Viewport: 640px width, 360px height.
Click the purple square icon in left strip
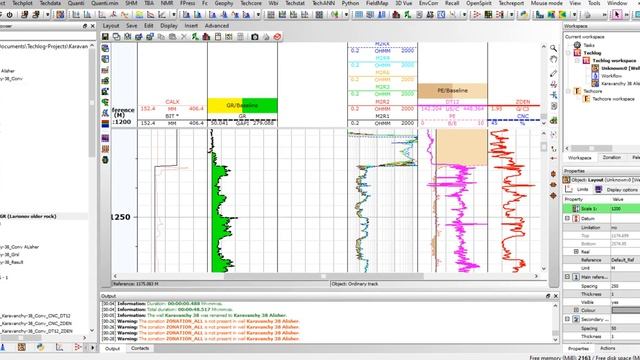(105, 138)
